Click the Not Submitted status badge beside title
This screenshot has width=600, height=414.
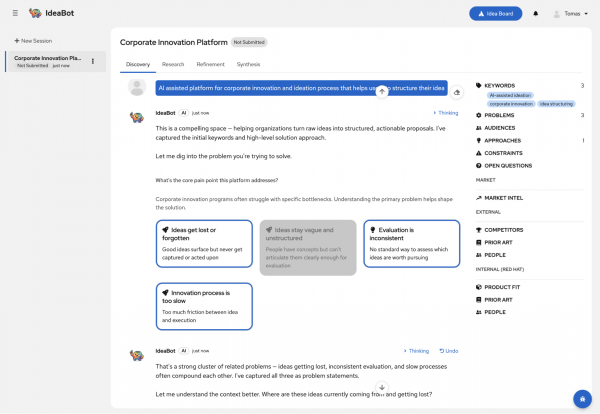249,42
